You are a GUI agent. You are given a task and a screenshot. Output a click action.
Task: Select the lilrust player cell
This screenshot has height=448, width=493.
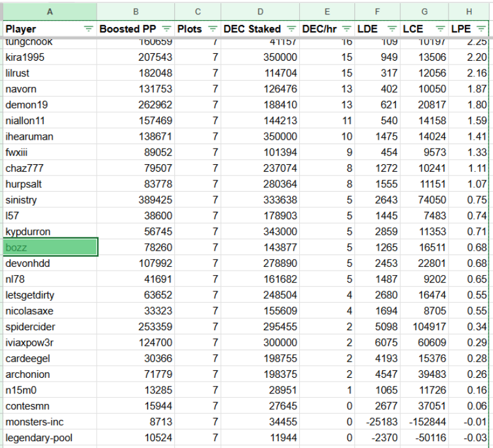pyautogui.click(x=50, y=73)
